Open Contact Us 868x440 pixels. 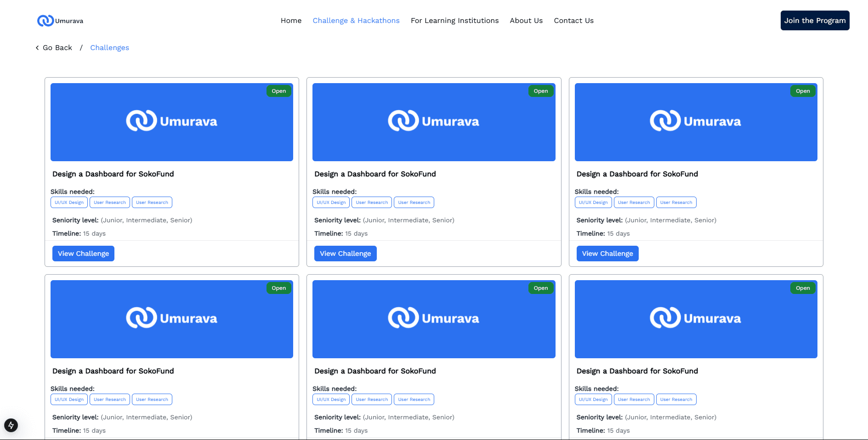coord(573,20)
